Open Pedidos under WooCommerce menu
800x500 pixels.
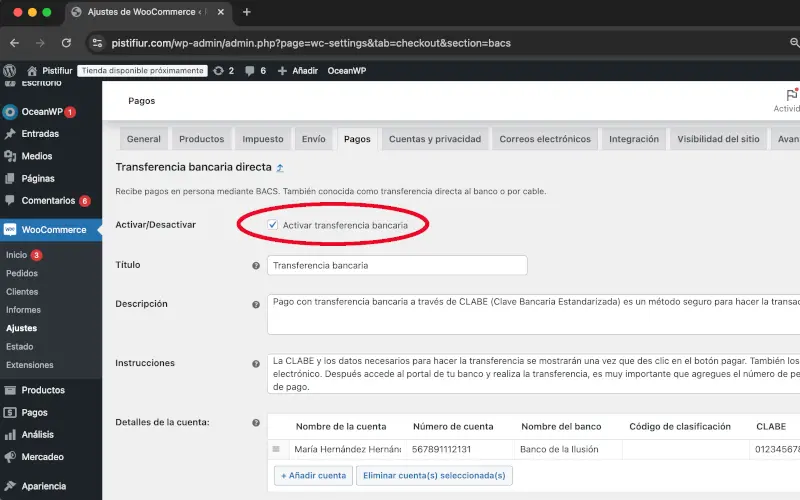(x=22, y=273)
